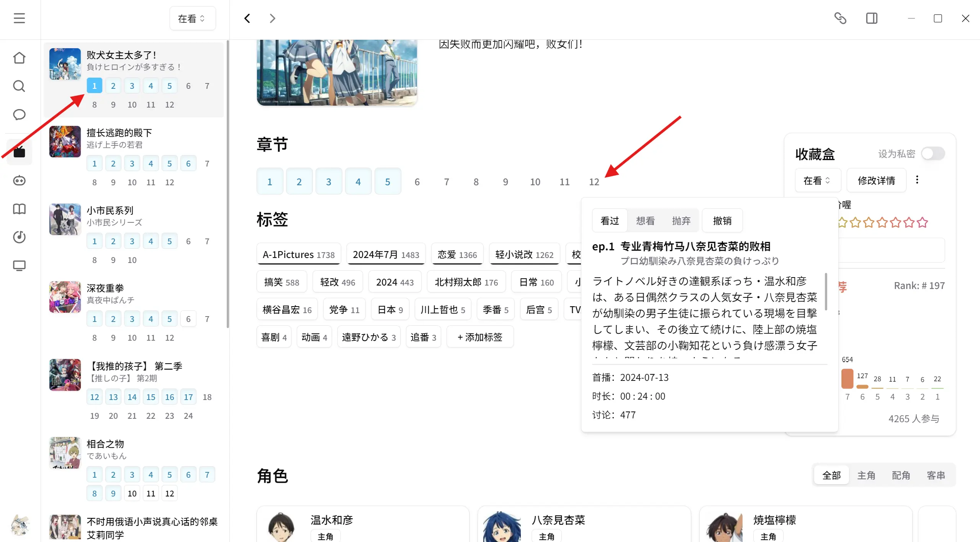Mark episode as 想看

645,220
